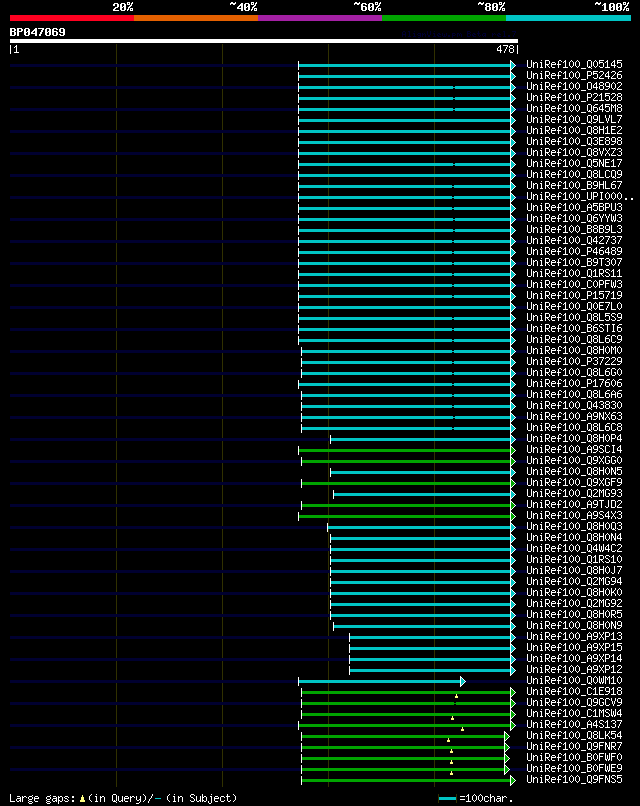Select the UniRef100_Q1RS11 label
Screen dimensions: 640x806
tap(574, 273)
